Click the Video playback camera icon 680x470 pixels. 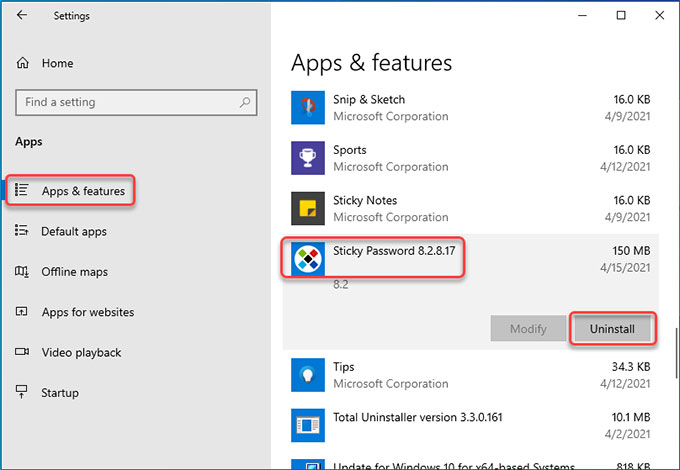pos(22,352)
